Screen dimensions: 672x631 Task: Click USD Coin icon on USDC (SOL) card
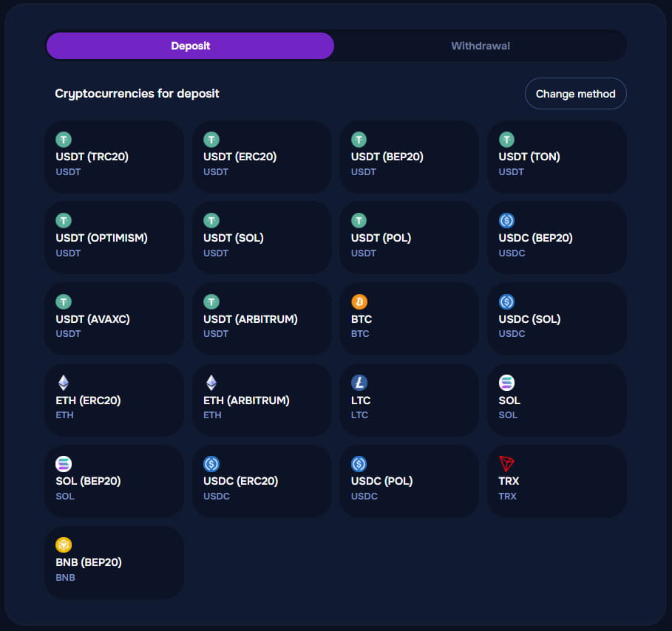506,301
